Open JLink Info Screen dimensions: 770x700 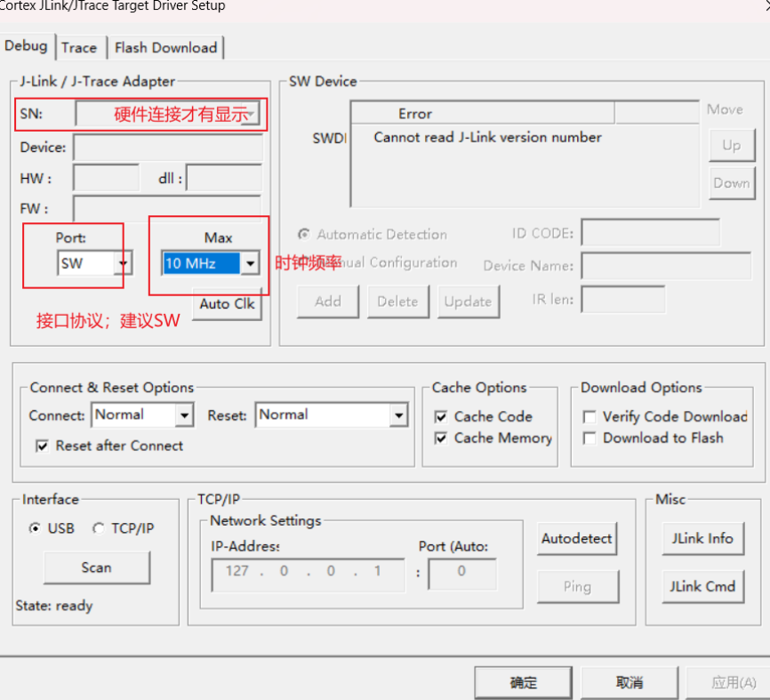tap(702, 539)
